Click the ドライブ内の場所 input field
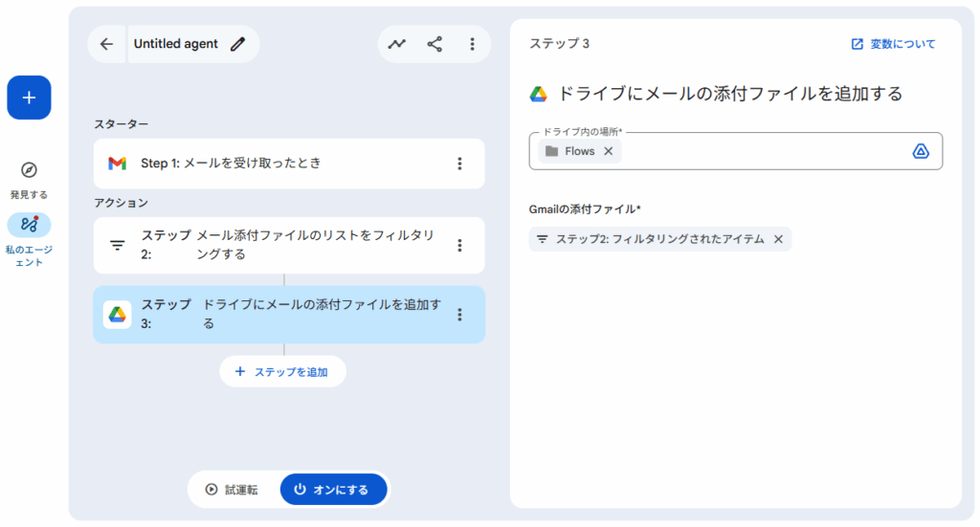This screenshot has height=527, width=980. point(736,151)
